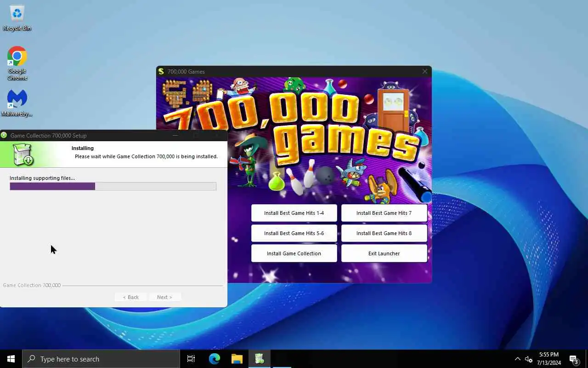Click the 700,000 Games title bar icon
588x368 pixels.
click(x=161, y=71)
